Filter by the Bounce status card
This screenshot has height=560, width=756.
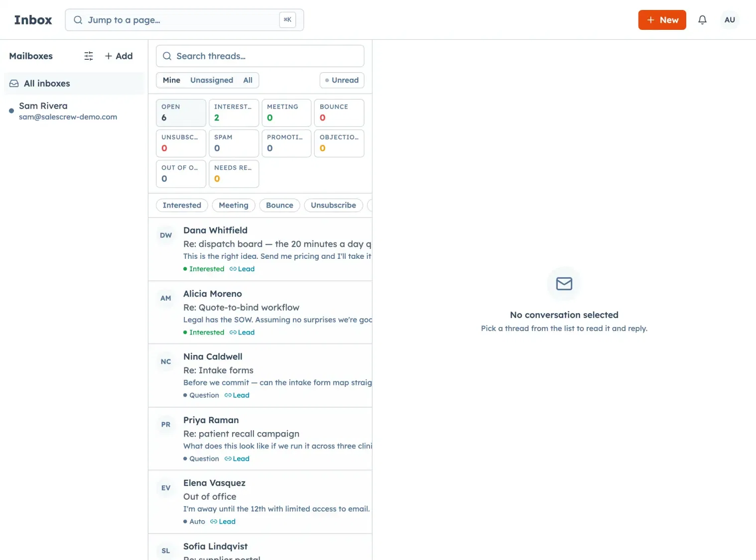[339, 113]
